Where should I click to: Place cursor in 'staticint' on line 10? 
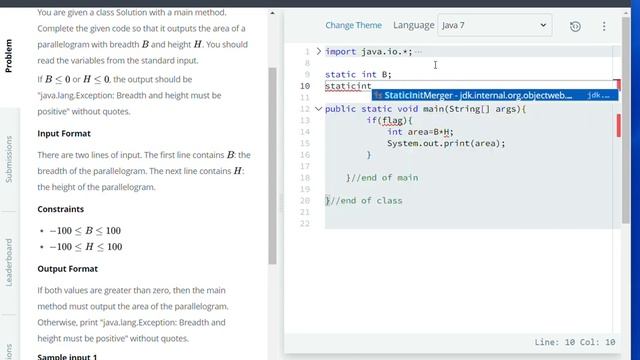click(x=348, y=86)
